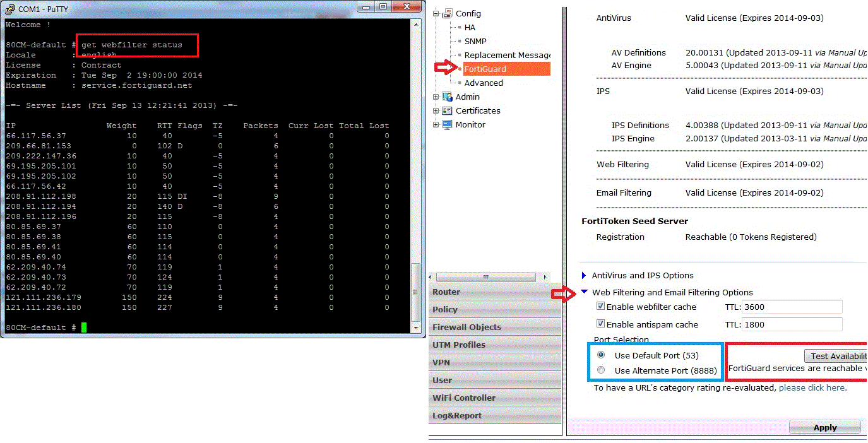Expand the Admin tree node
This screenshot has height=443, width=868.
pos(436,97)
